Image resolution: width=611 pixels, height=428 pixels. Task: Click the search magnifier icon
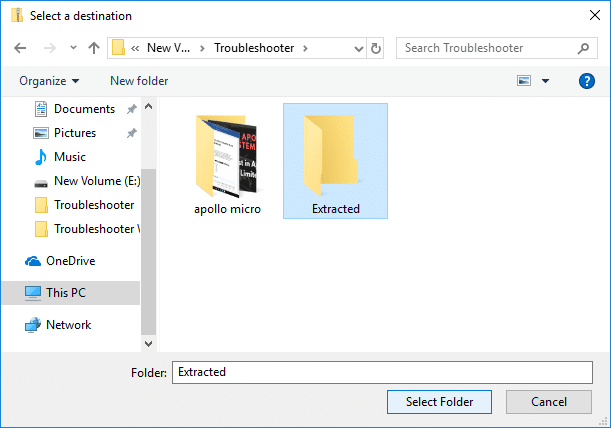coord(582,48)
